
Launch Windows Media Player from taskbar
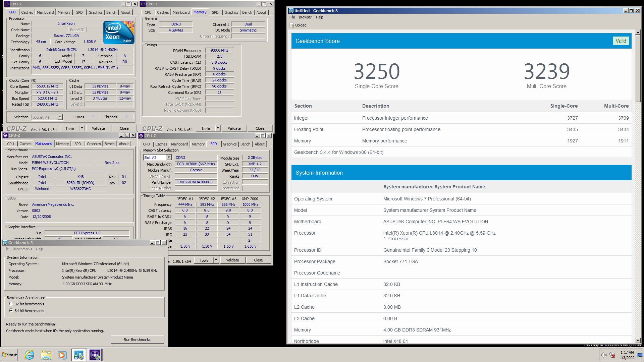62,355
